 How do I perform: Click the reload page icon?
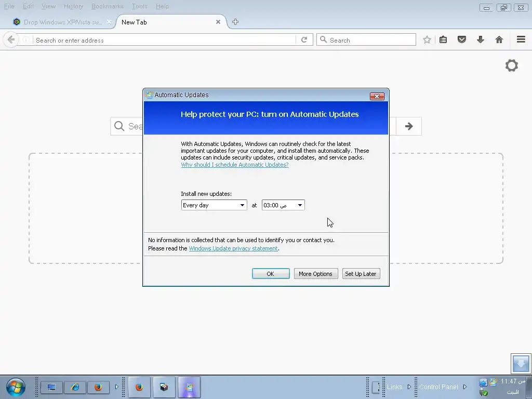[304, 39]
